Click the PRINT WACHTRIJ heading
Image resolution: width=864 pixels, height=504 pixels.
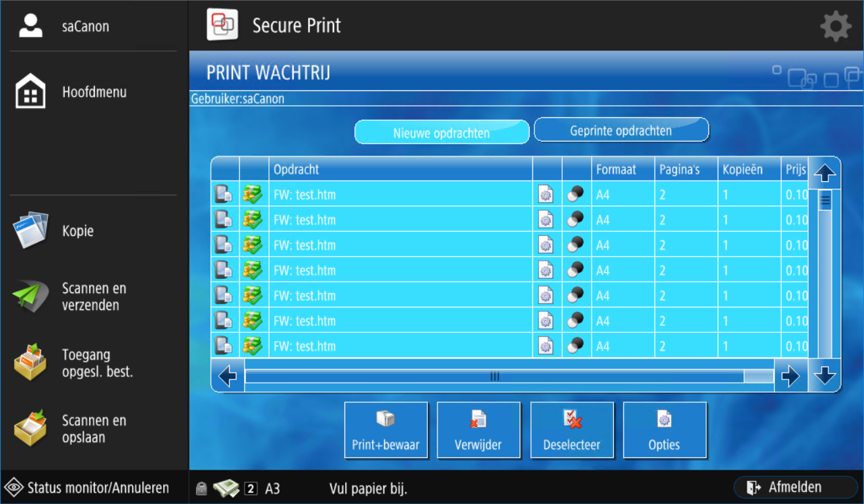click(x=268, y=73)
